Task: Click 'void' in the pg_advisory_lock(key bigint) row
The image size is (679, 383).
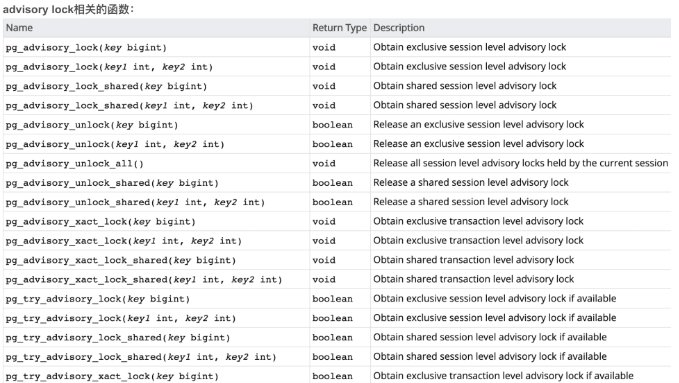Action: [324, 48]
